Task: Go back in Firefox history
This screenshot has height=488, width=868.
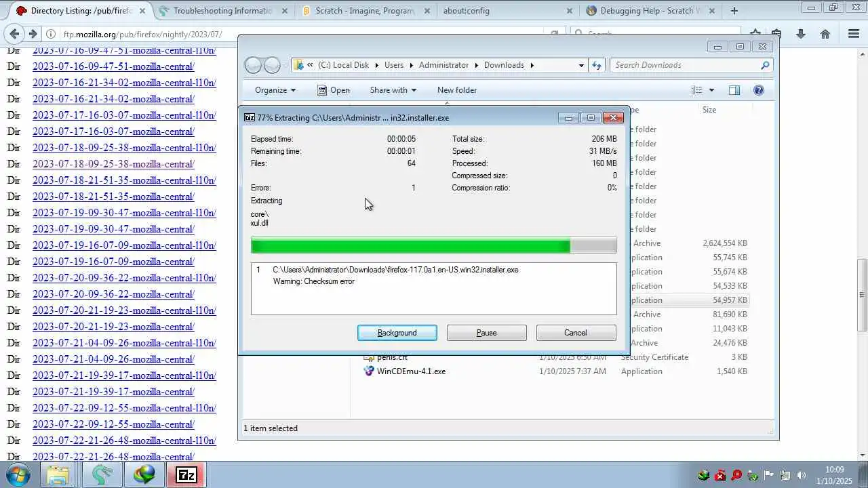Action: [x=15, y=34]
